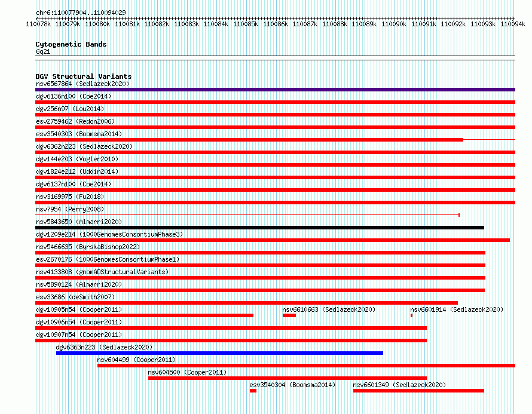This screenshot has height=414, width=532.
Task: Click dgv1824e212 (Uddin2014) label
Action: coord(77,171)
